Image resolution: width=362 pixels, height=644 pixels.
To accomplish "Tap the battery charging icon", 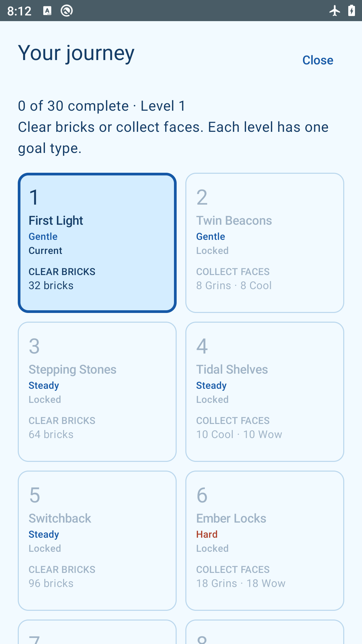I will (352, 11).
